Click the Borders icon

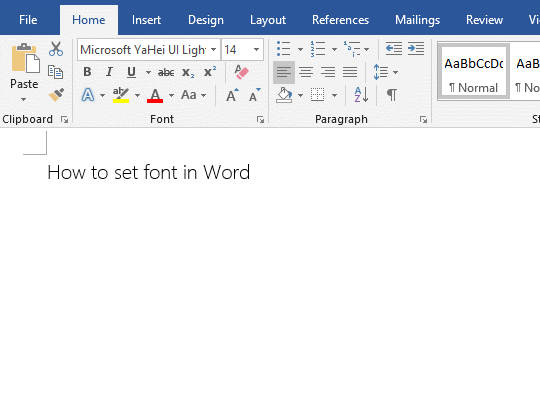[x=318, y=95]
